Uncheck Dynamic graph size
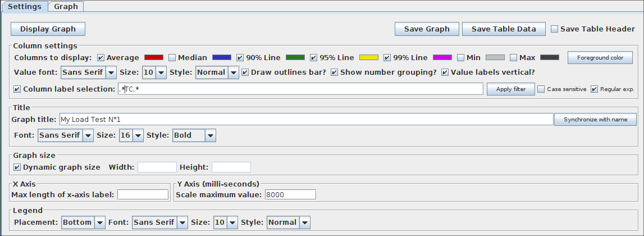 pos(17,167)
